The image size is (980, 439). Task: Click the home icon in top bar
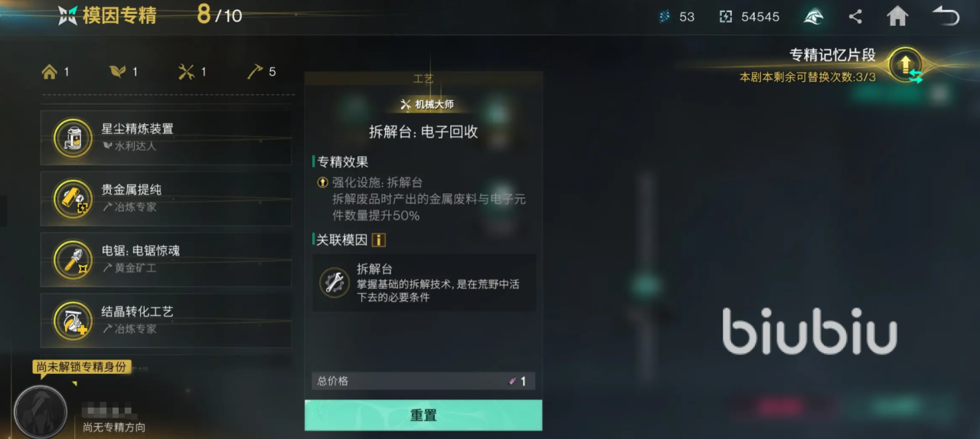(x=897, y=16)
